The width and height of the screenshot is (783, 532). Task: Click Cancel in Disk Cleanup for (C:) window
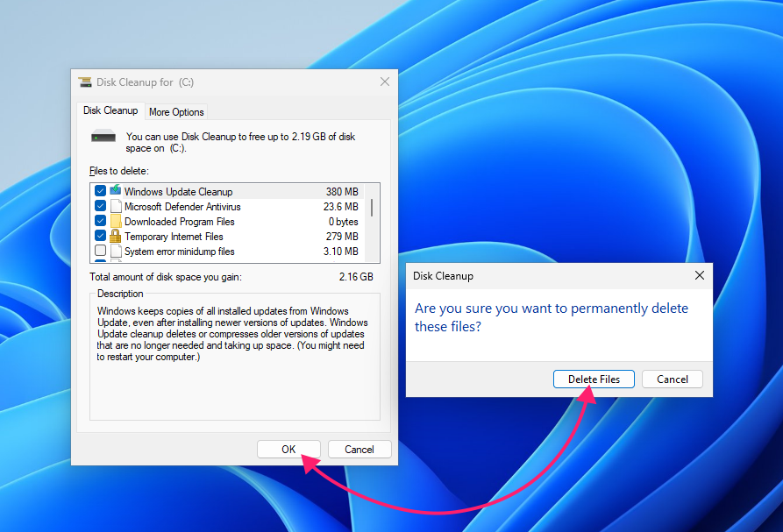pyautogui.click(x=359, y=449)
